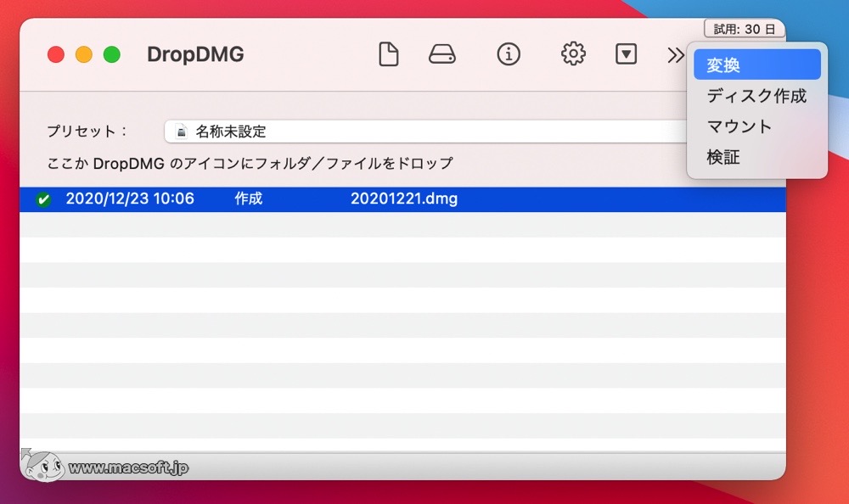Screen dimensions: 849x504
Task: Close the DropDMG window with red button
Action: [56, 54]
